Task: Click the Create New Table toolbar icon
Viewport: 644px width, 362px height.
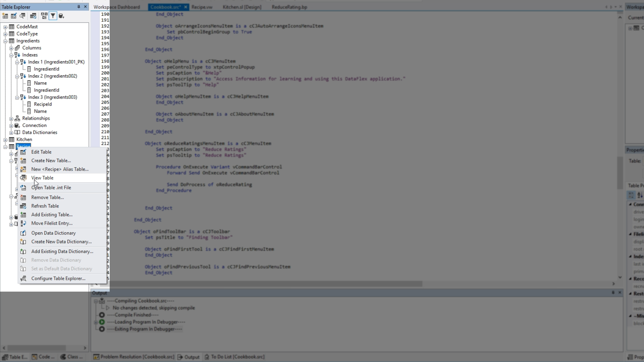Action: pos(5,16)
